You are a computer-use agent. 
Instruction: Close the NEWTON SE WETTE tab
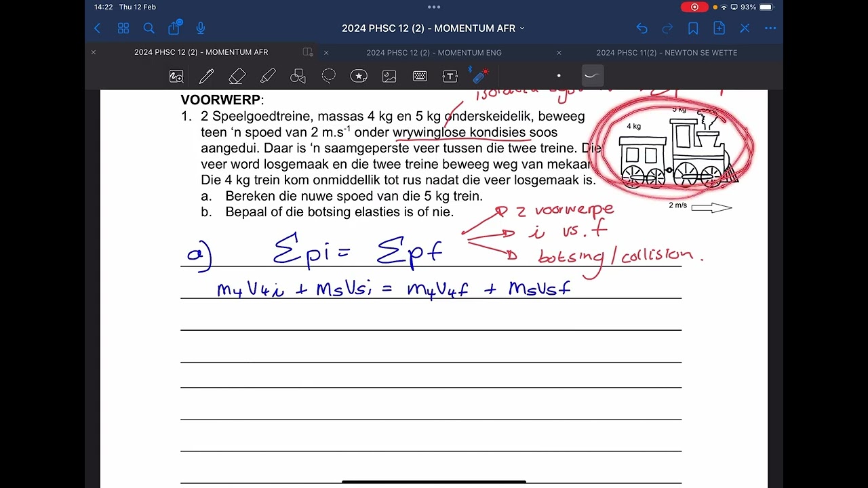(x=559, y=52)
